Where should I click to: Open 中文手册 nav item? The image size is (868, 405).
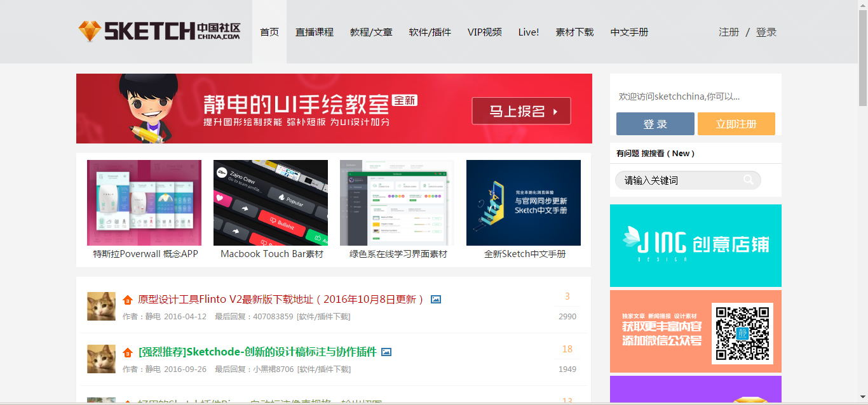coord(630,32)
